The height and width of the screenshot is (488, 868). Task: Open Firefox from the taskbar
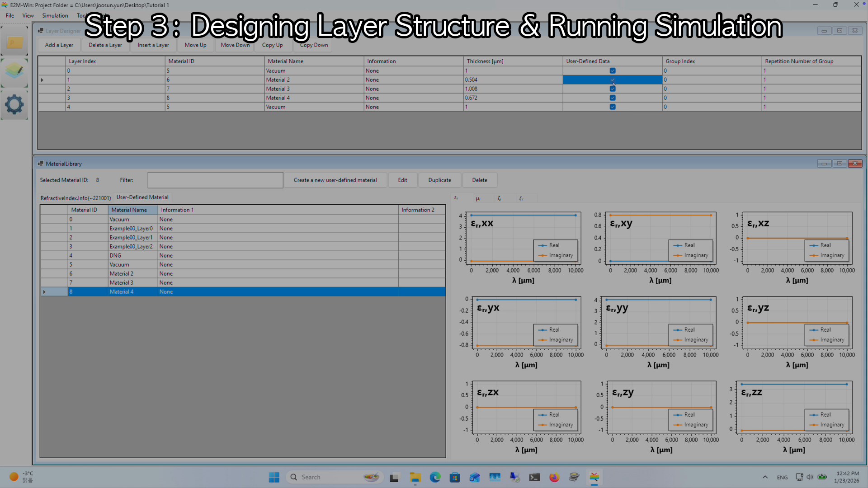(x=554, y=477)
